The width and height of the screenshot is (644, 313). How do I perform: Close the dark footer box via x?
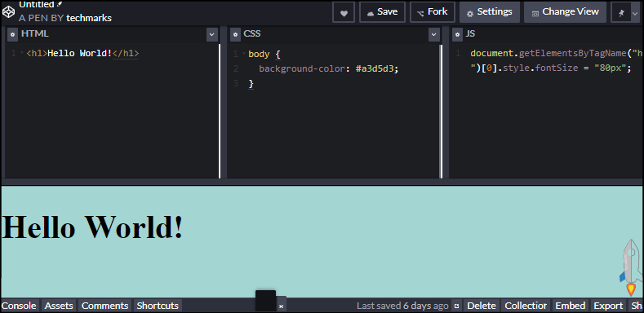tap(282, 306)
